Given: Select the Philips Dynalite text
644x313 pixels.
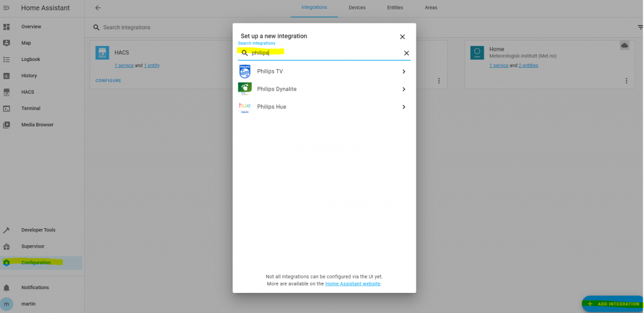Looking at the screenshot, I should (x=277, y=89).
